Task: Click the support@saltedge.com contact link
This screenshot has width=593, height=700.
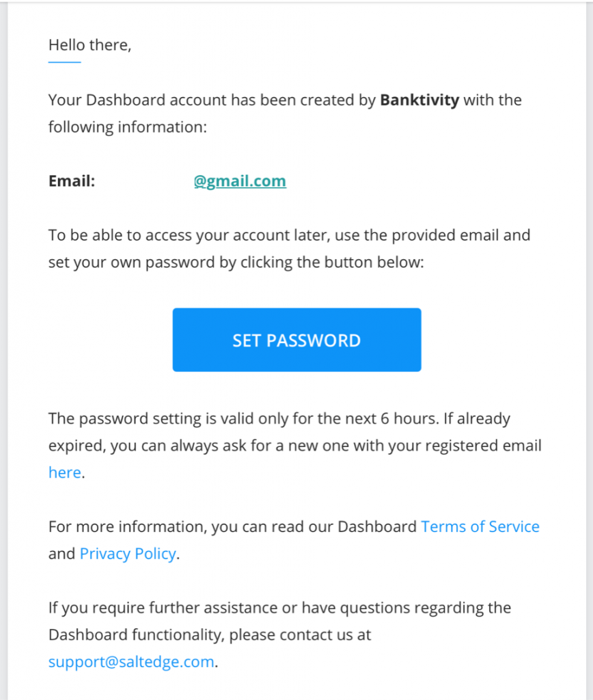Action: tap(131, 662)
